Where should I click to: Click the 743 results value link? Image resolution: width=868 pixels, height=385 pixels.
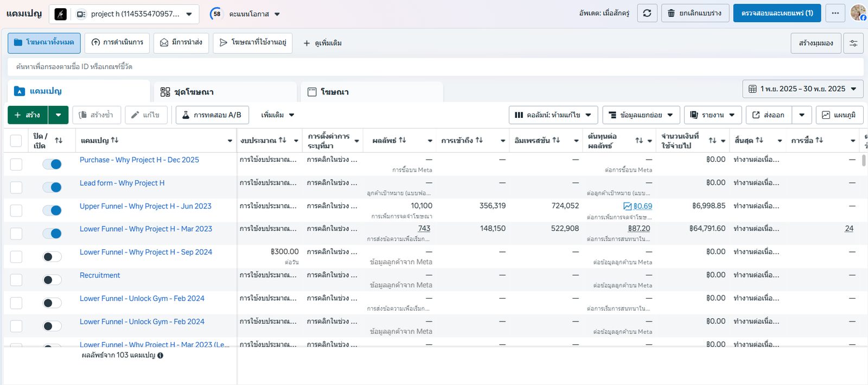click(x=424, y=229)
